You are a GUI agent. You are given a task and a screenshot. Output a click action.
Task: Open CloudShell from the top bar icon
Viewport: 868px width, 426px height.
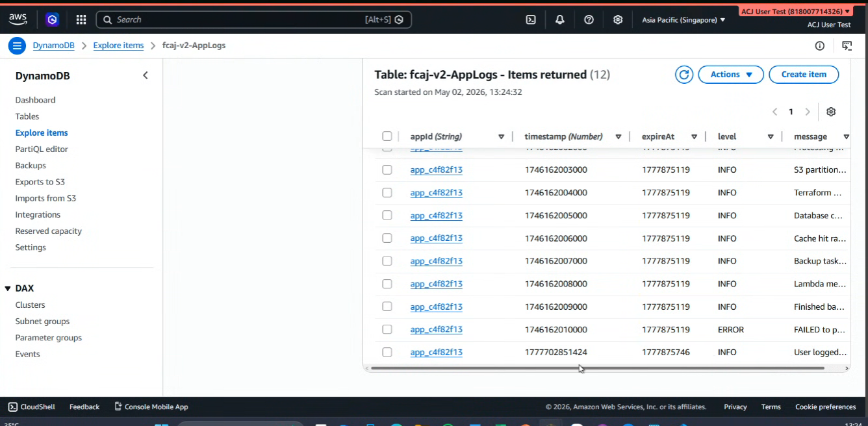click(x=531, y=19)
